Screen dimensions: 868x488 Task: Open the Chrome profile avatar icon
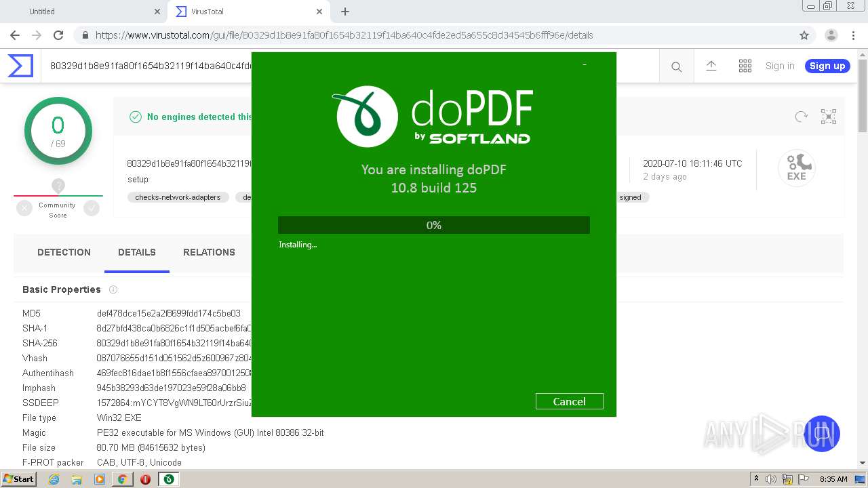(831, 35)
